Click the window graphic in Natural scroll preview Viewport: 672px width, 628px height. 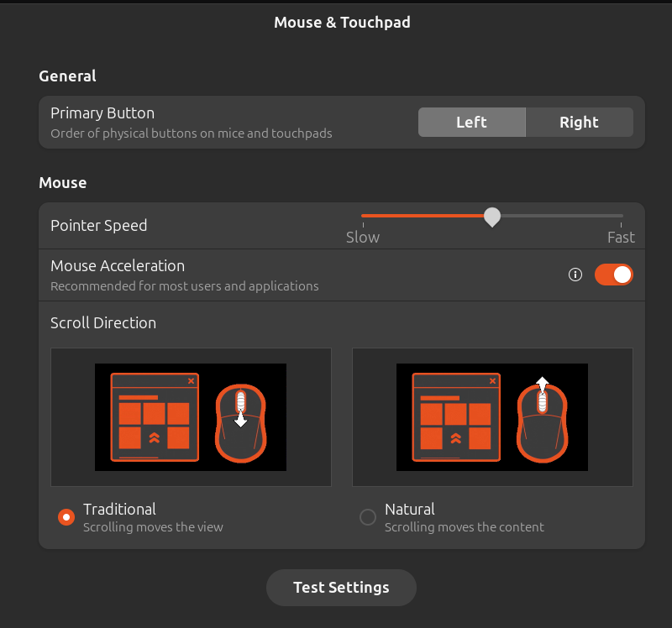pyautogui.click(x=456, y=417)
